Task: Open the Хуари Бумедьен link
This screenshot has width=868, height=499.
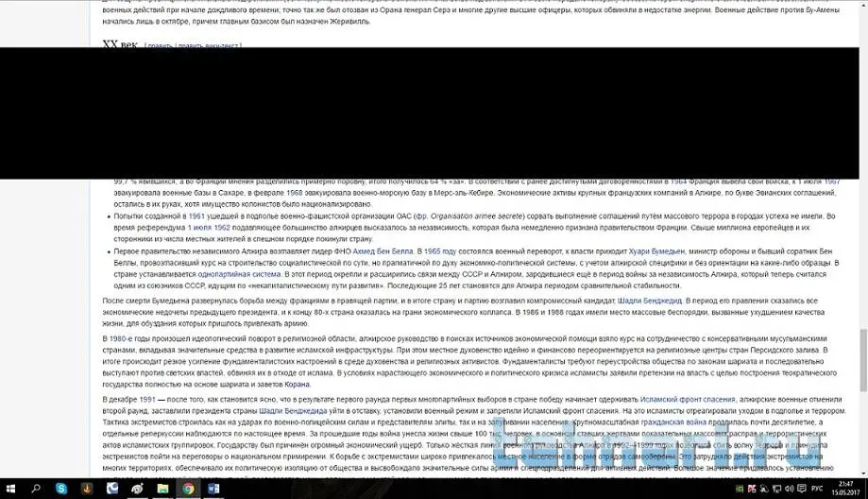Action: pos(657,250)
